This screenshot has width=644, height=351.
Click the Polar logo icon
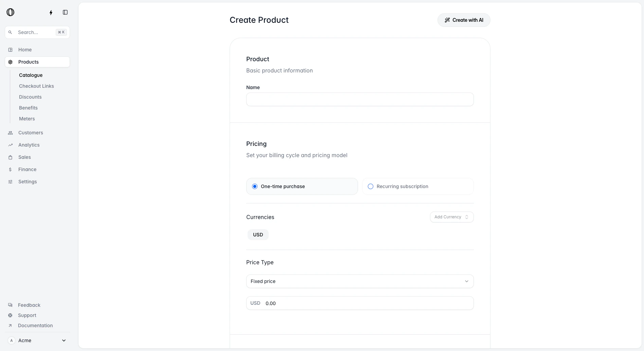(x=11, y=12)
